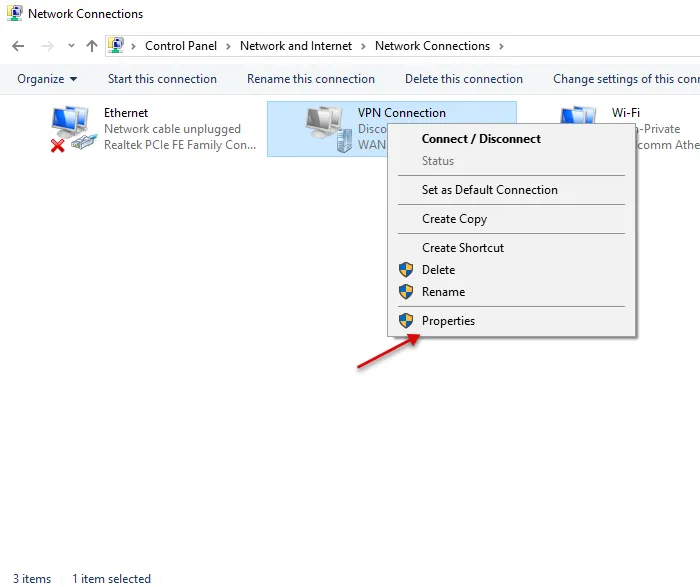Click the up one level arrow
Screen dimensions: 700x587
[x=92, y=46]
